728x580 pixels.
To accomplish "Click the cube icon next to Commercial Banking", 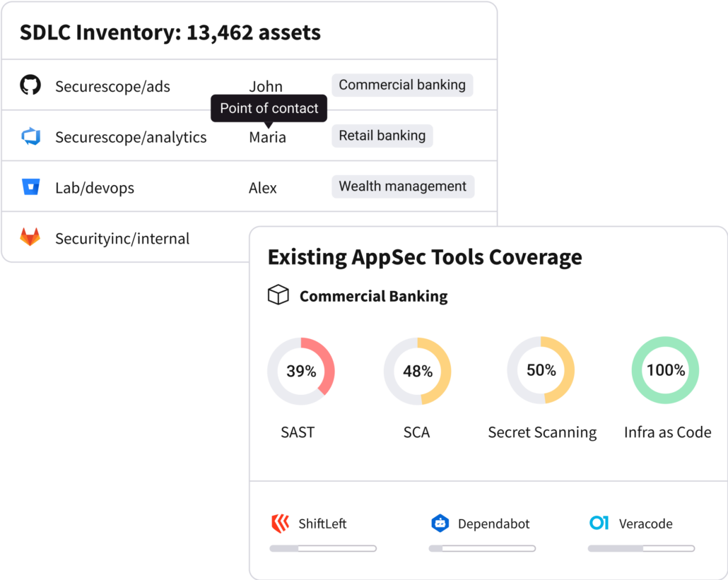I will [278, 295].
